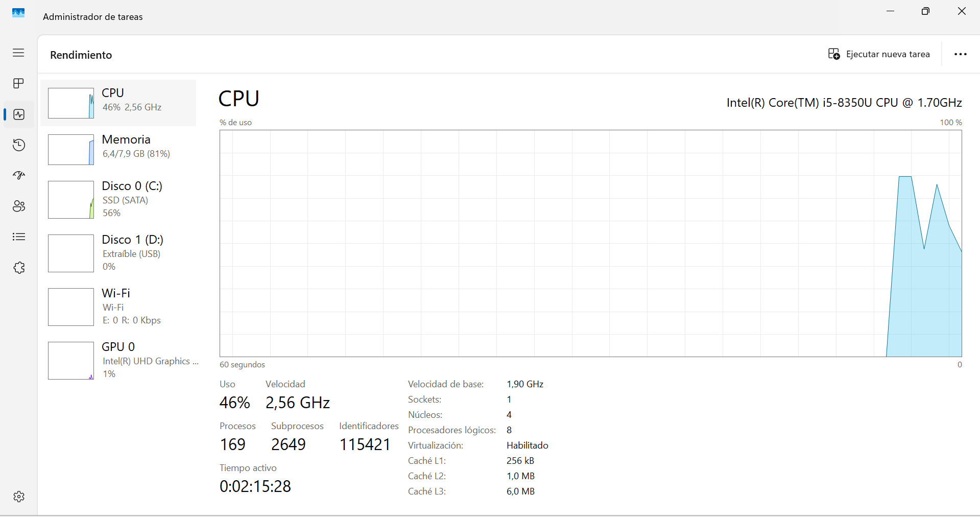Open the three-dot more options menu
This screenshot has height=517, width=980.
click(x=960, y=54)
